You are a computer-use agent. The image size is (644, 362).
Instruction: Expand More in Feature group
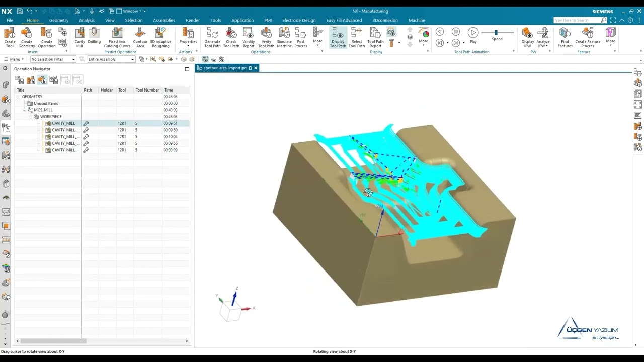pos(610,36)
